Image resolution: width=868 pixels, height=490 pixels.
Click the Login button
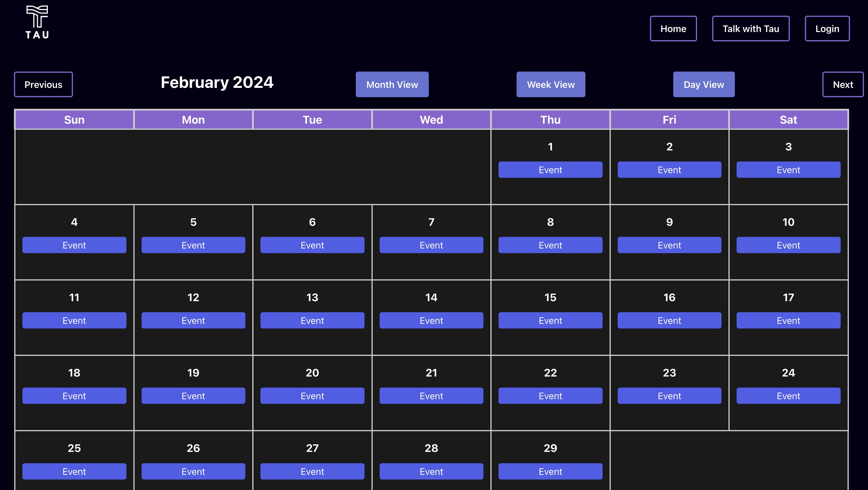(827, 29)
